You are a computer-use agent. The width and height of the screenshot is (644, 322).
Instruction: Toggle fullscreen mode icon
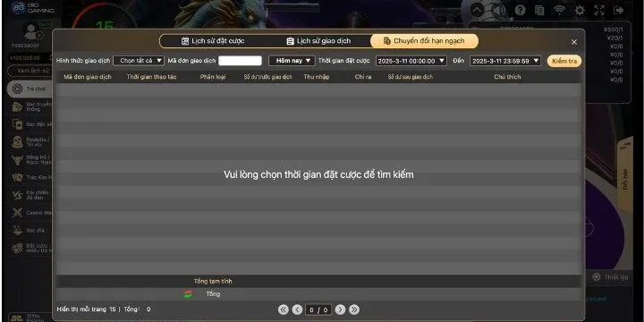599,10
